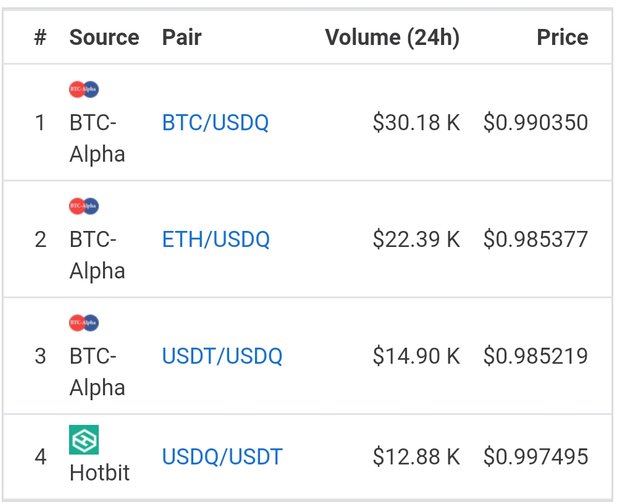Viewport: 640px width, 502px height.
Task: Click the # rank column header
Action: click(40, 37)
